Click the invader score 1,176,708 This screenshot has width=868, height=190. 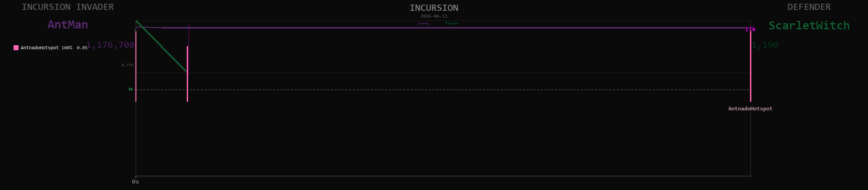[x=110, y=45]
